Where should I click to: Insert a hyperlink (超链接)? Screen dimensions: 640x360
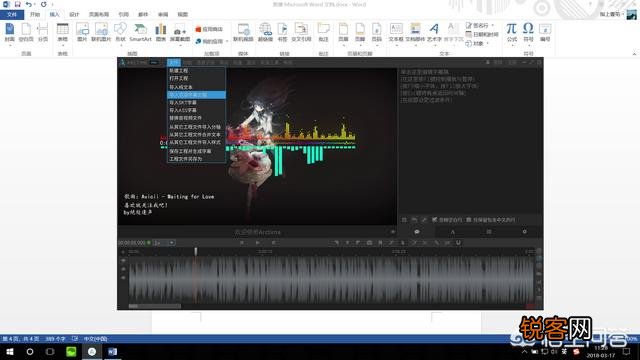265,33
